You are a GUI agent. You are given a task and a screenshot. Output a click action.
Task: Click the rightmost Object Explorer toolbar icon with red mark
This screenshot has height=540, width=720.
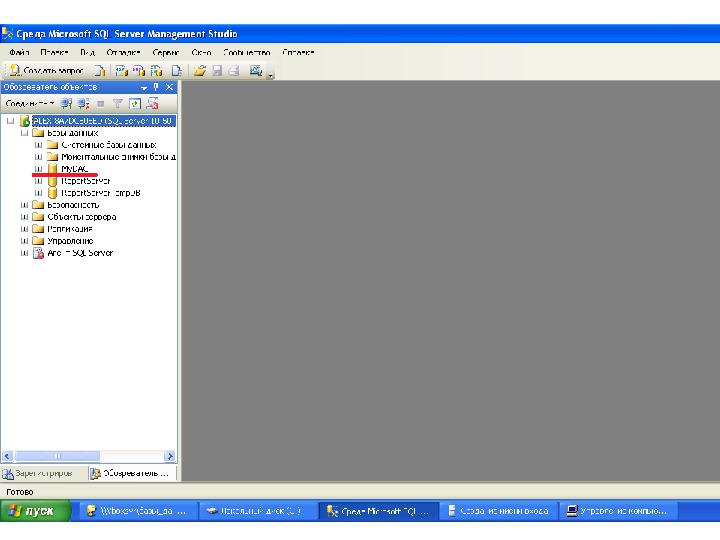click(x=152, y=104)
